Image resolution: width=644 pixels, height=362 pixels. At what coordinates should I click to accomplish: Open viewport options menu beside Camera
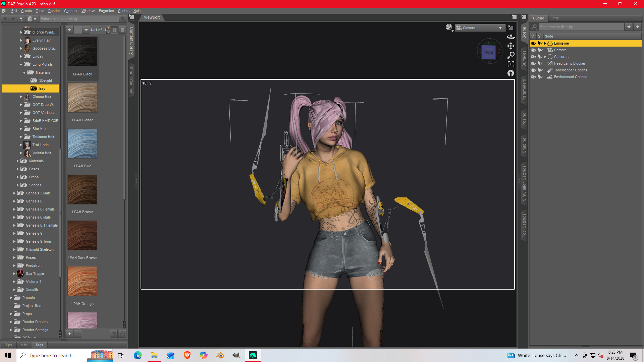(x=511, y=27)
